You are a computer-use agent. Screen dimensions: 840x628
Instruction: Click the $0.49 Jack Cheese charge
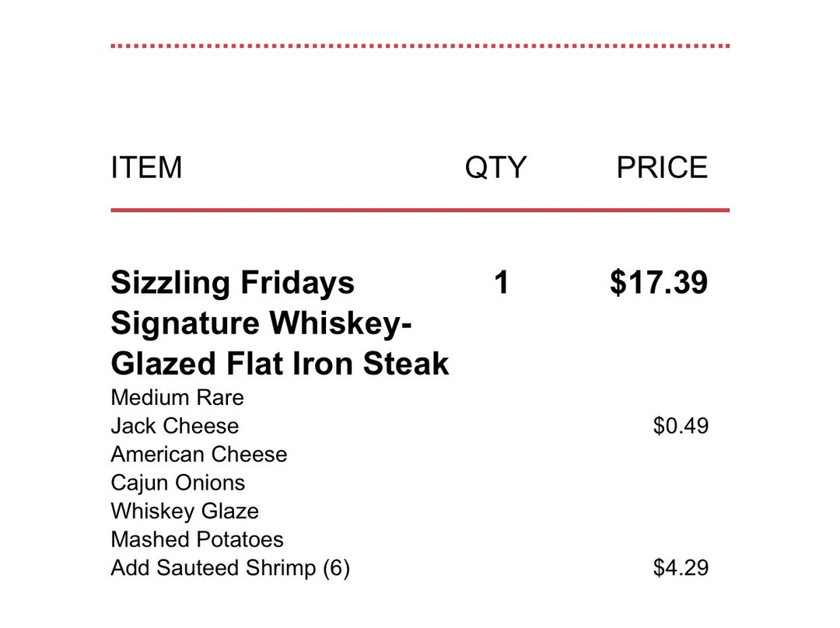pos(681,426)
